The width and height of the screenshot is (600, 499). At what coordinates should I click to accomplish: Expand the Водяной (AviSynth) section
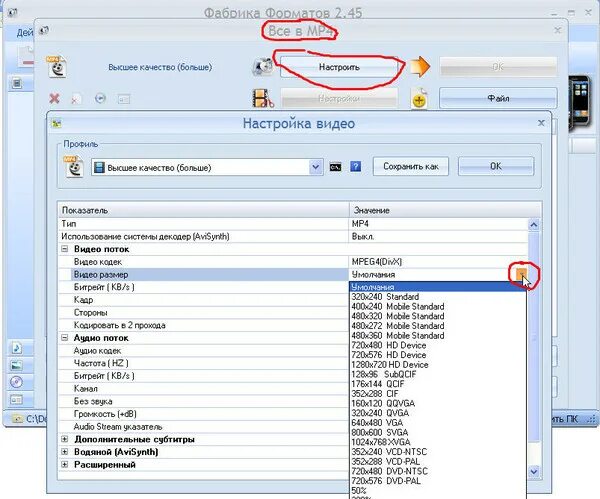65,452
